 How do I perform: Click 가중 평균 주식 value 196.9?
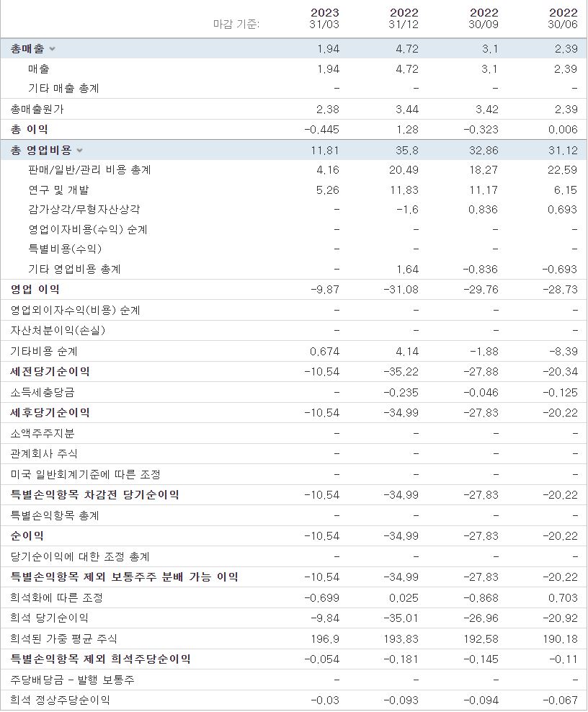[325, 639]
